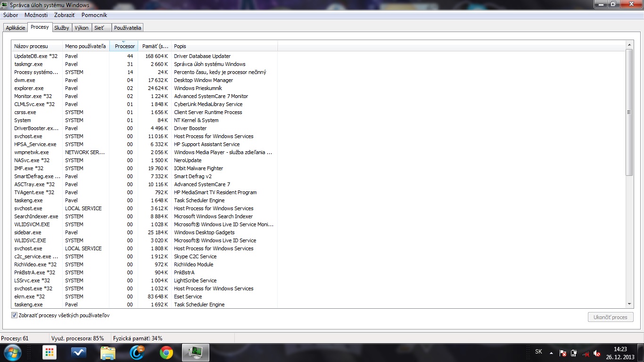Open the colorful grid app in the taskbar
Screen dimensions: 644x362
click(x=50, y=352)
